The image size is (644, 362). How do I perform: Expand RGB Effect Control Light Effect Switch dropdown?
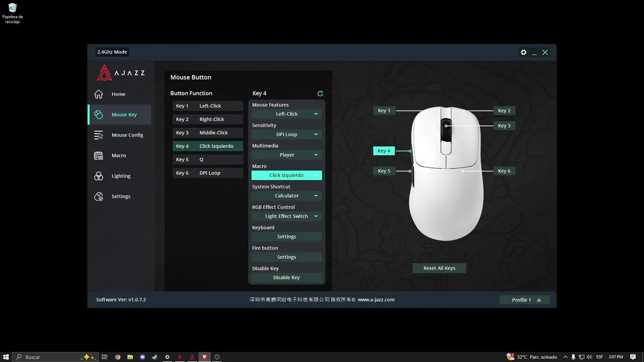click(x=287, y=216)
